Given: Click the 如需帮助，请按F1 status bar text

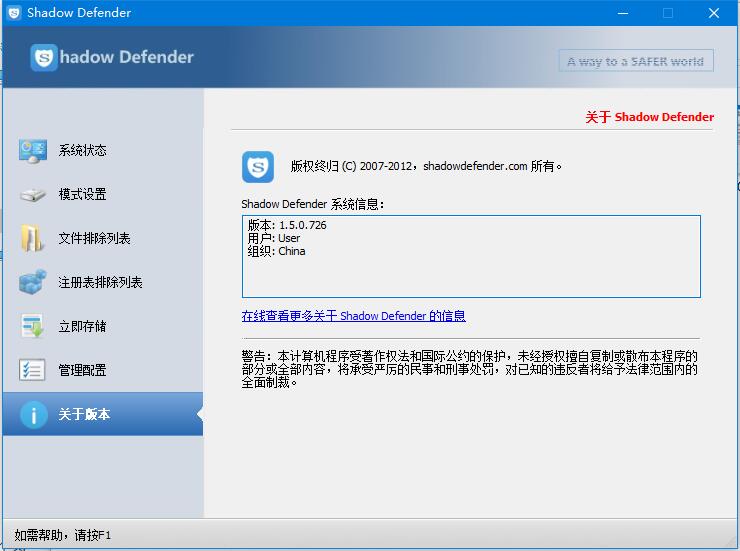Looking at the screenshot, I should 63,535.
